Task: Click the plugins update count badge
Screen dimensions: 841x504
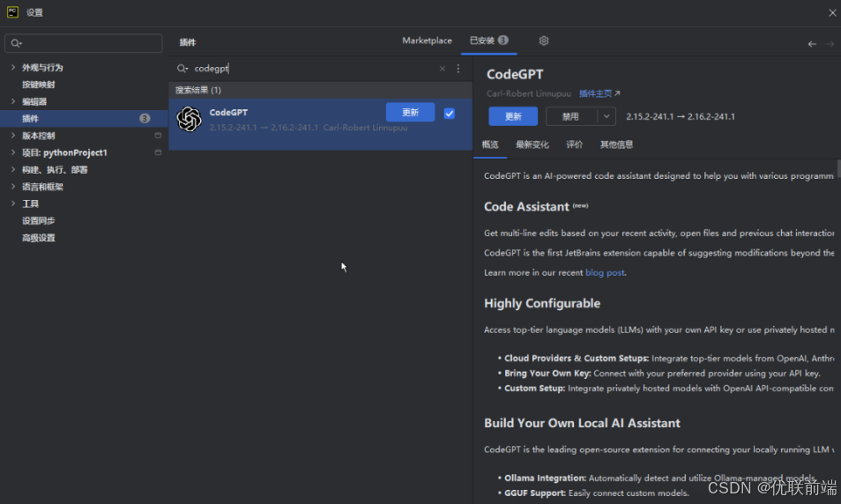Action: click(145, 118)
